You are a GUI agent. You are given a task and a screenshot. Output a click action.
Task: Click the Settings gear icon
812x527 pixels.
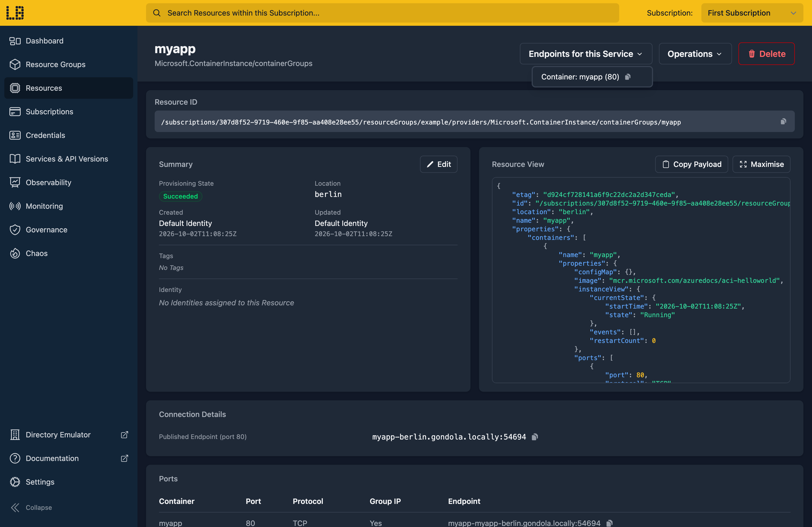(15, 482)
